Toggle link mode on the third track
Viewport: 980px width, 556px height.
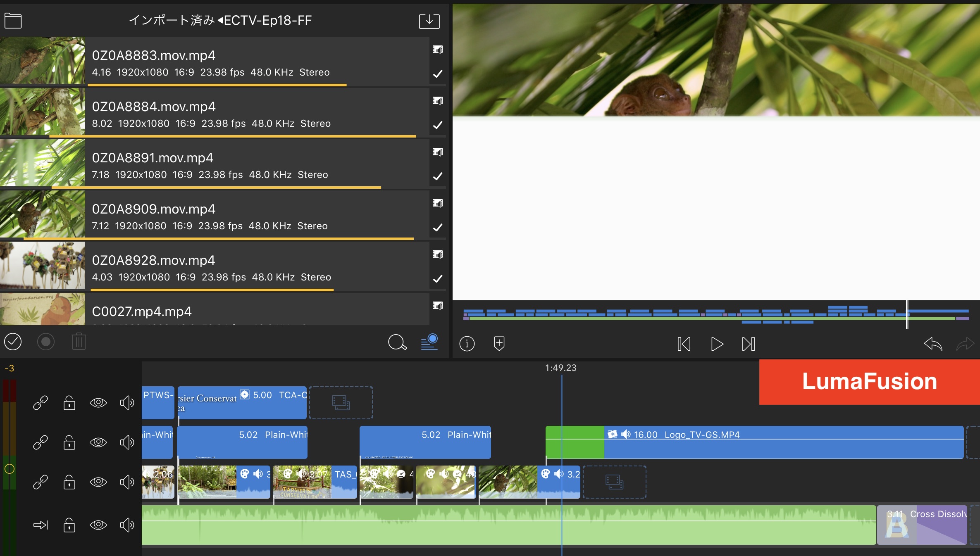40,482
